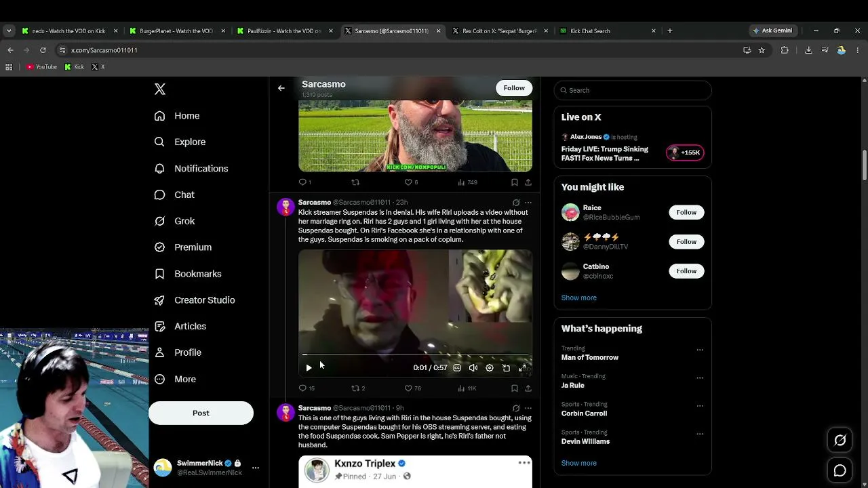Open the floating messages button
Viewport: 868px width, 488px height.
coord(840,470)
